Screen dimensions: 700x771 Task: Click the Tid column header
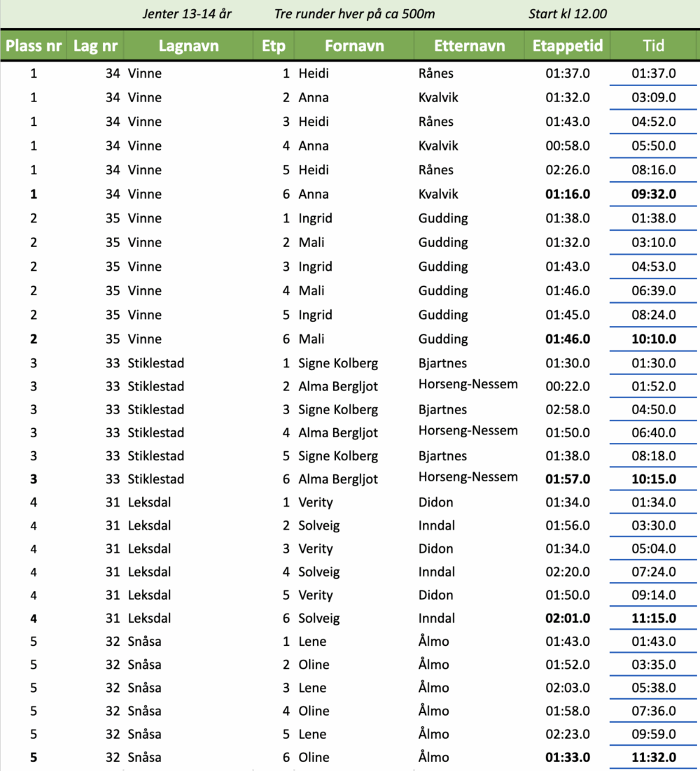point(654,46)
